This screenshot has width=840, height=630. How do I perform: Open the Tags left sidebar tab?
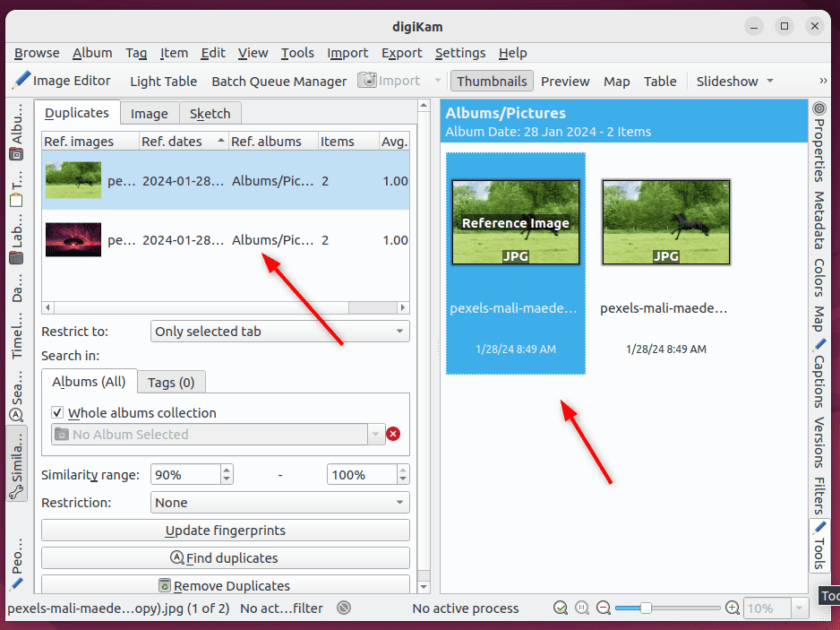tap(17, 189)
